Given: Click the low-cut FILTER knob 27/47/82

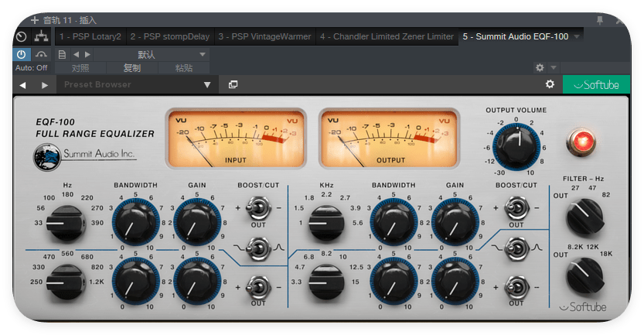Looking at the screenshot, I should pyautogui.click(x=584, y=217).
